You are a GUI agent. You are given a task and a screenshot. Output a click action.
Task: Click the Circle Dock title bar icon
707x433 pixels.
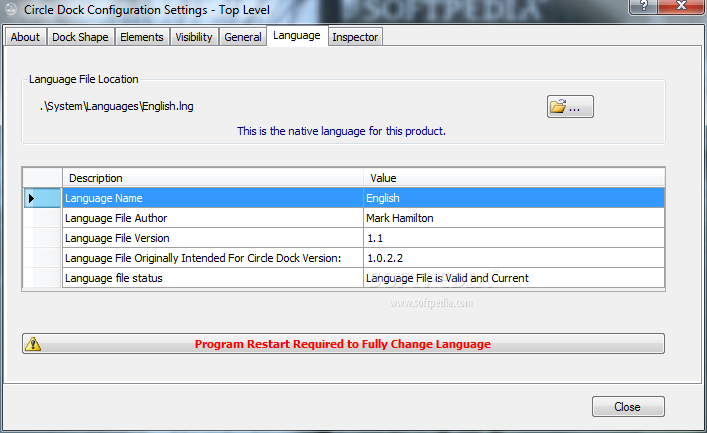(11, 9)
